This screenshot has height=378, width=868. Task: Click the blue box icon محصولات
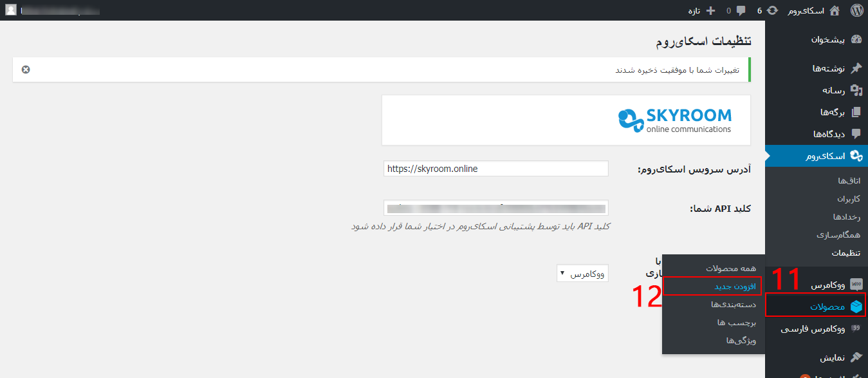tap(856, 307)
